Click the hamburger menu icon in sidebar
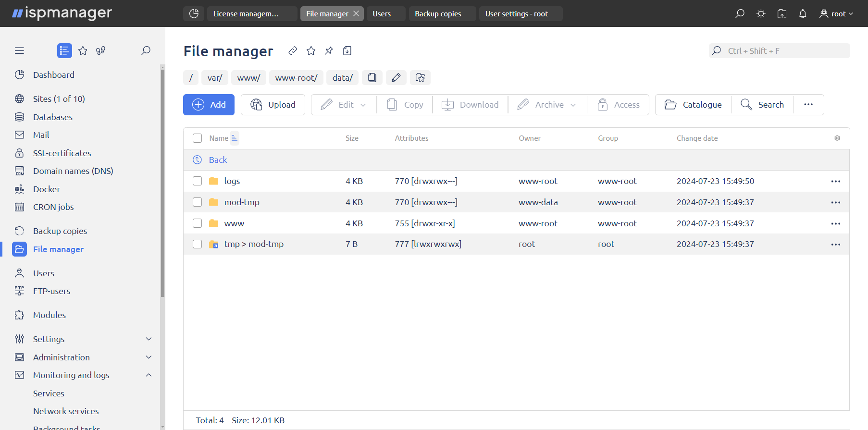 19,51
